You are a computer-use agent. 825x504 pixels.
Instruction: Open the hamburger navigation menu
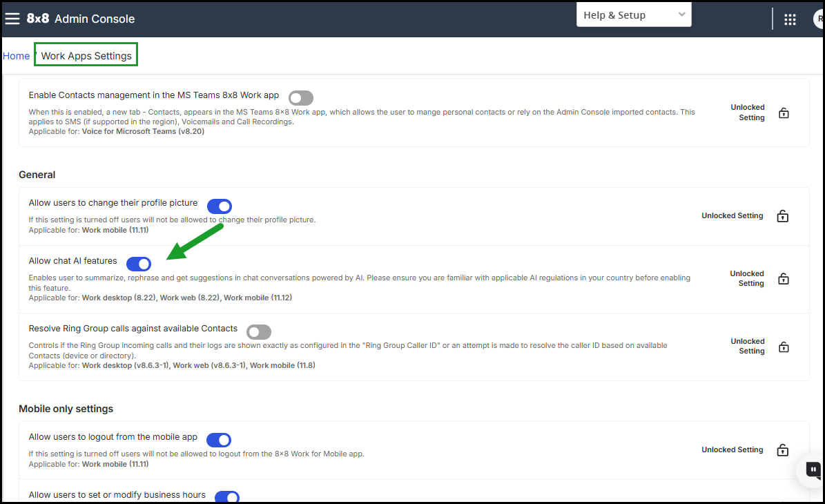(x=12, y=19)
